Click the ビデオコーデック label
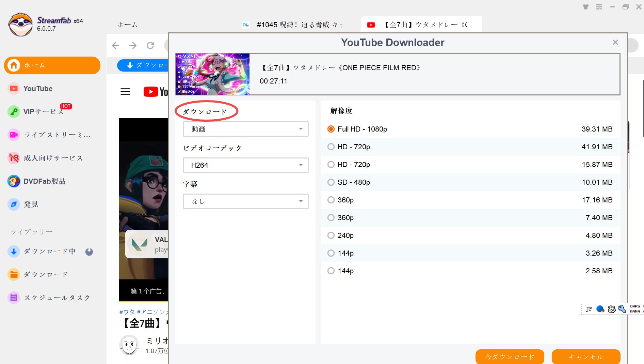 point(212,148)
